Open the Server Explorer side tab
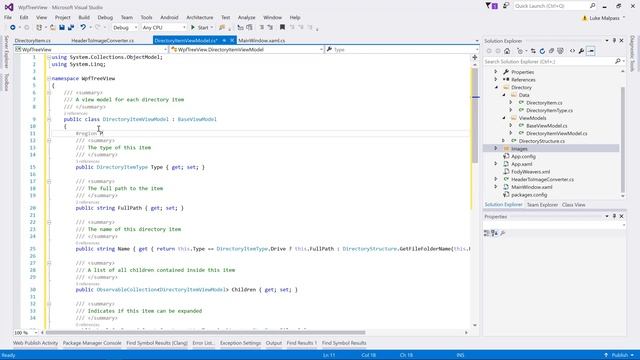This screenshot has height=360, width=640. tap(6, 52)
